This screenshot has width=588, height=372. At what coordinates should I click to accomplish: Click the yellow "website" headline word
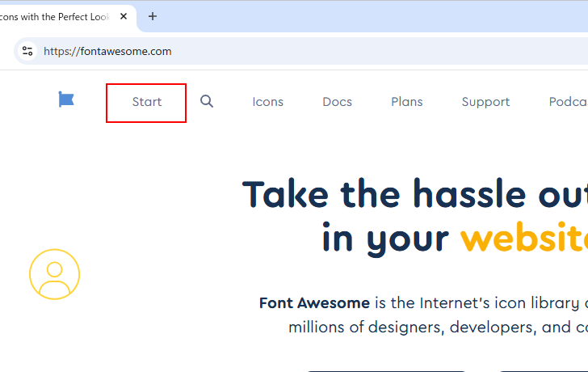coord(524,237)
